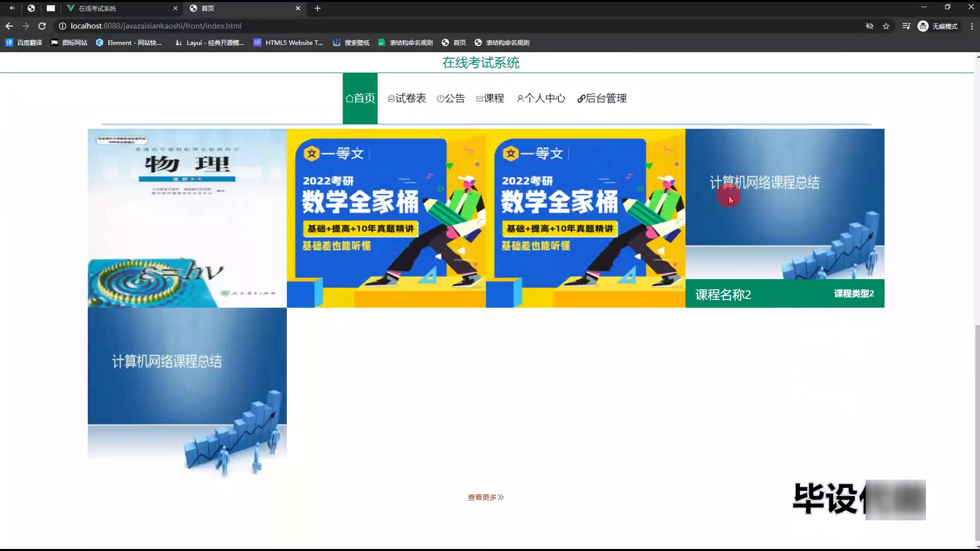Click the browser back arrow

click(x=9, y=26)
